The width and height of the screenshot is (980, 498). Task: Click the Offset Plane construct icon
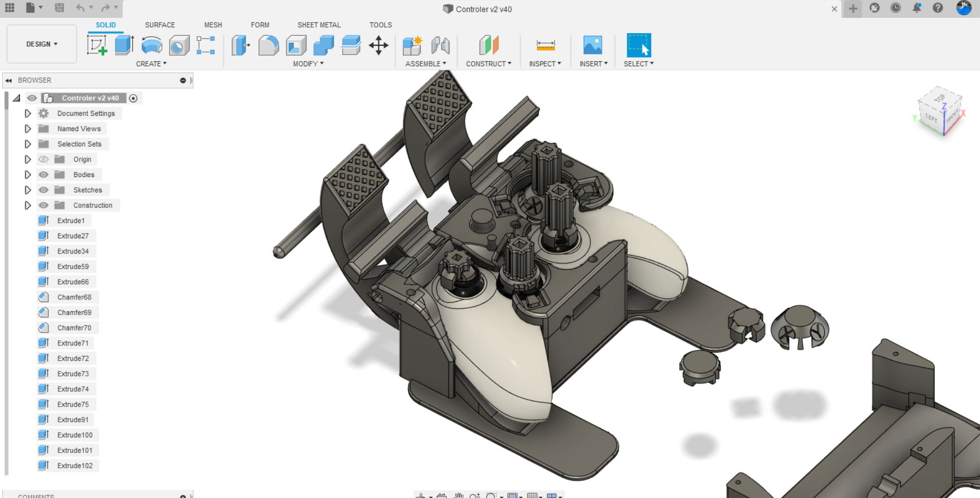click(489, 45)
